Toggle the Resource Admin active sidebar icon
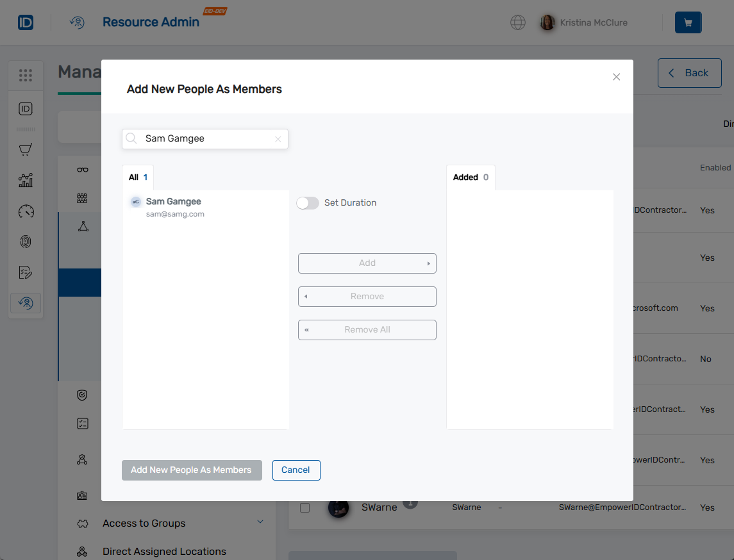The height and width of the screenshot is (560, 734). coord(26,302)
